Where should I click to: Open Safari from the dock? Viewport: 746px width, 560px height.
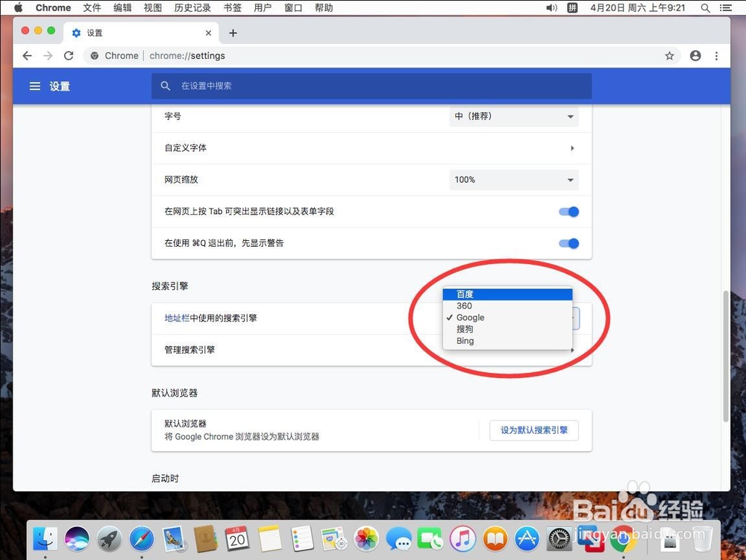click(x=142, y=538)
